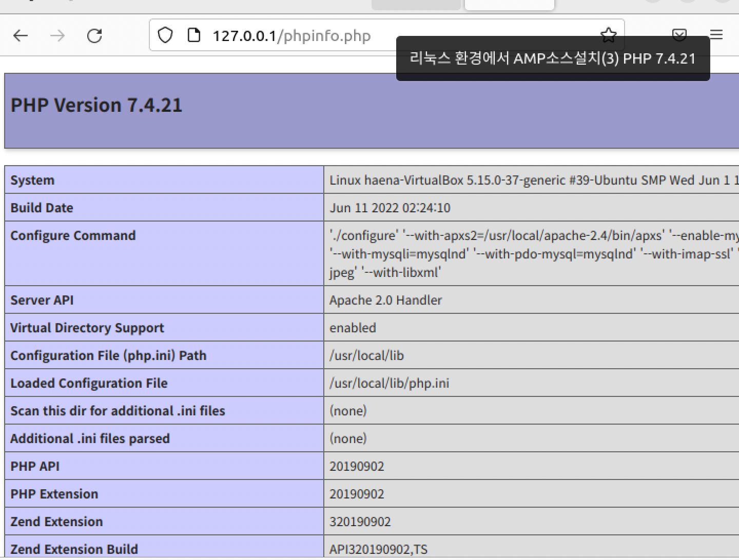The image size is (739, 560).
Task: Click the Build Date label
Action: (42, 208)
